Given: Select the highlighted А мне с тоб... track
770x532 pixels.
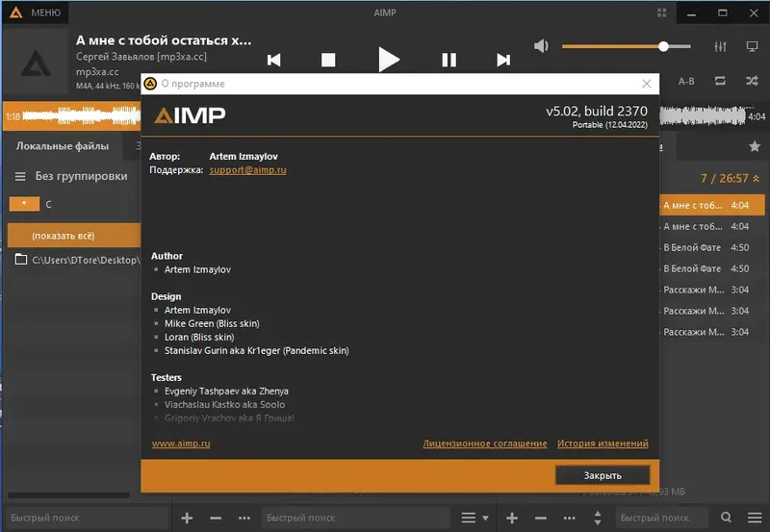Looking at the screenshot, I should click(711, 205).
